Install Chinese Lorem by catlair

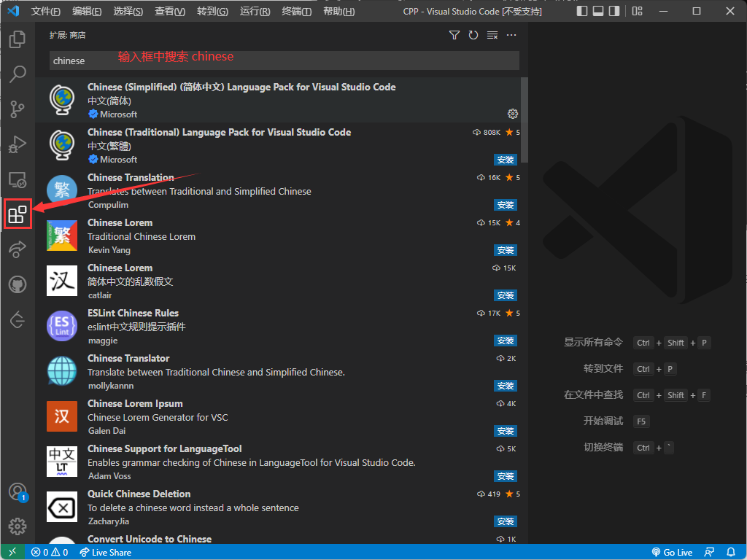pyautogui.click(x=506, y=295)
